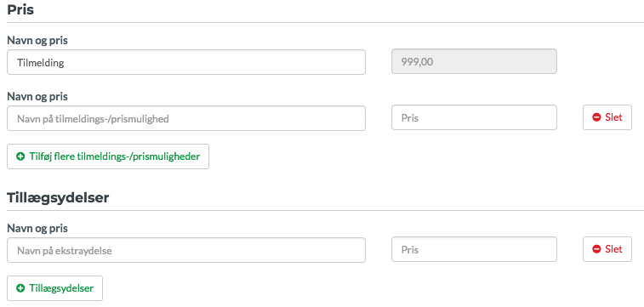Focus the Pris field next to tilmeldings-/prismulighed
Screen dimensions: 644x307
474,117
